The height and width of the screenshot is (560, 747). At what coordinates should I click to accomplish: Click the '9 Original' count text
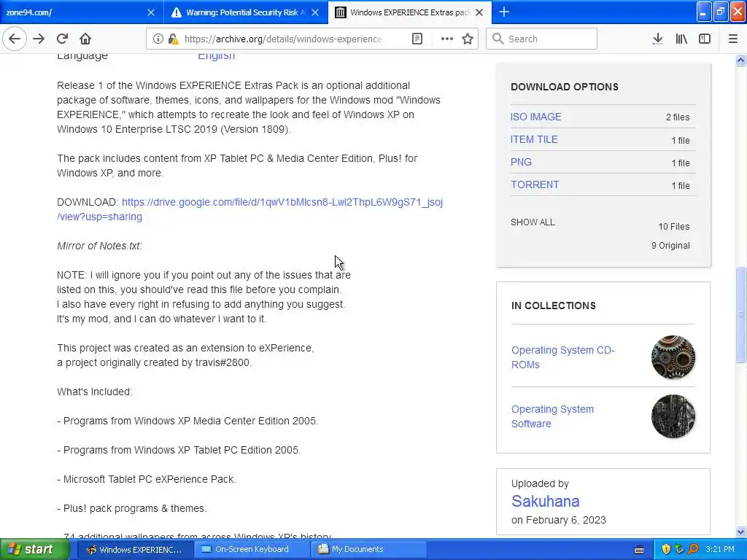coord(670,246)
